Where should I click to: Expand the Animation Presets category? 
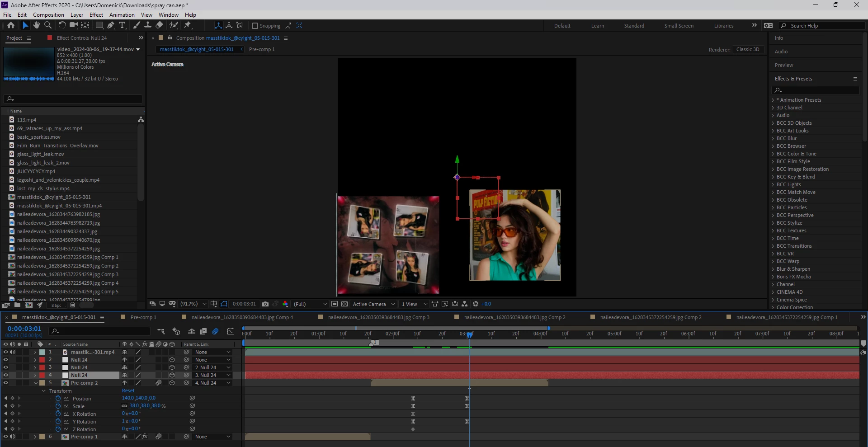(x=773, y=100)
